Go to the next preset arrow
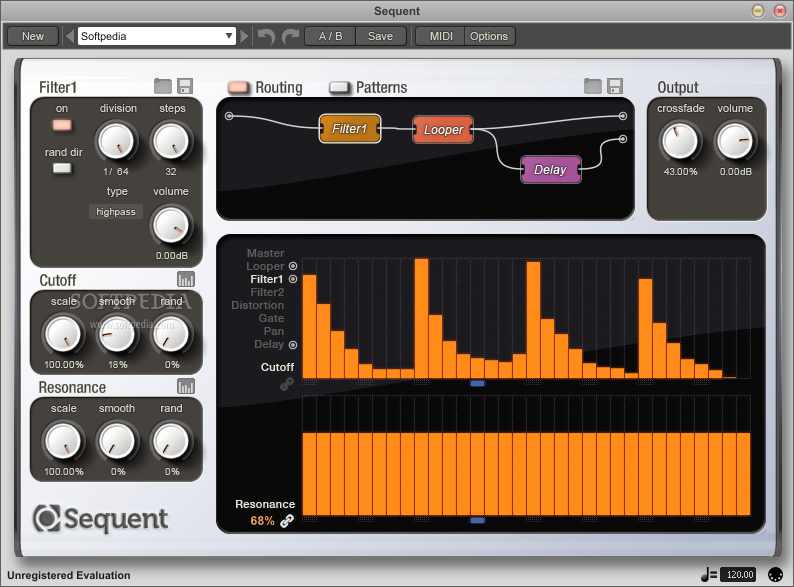The height and width of the screenshot is (587, 794). pyautogui.click(x=244, y=36)
